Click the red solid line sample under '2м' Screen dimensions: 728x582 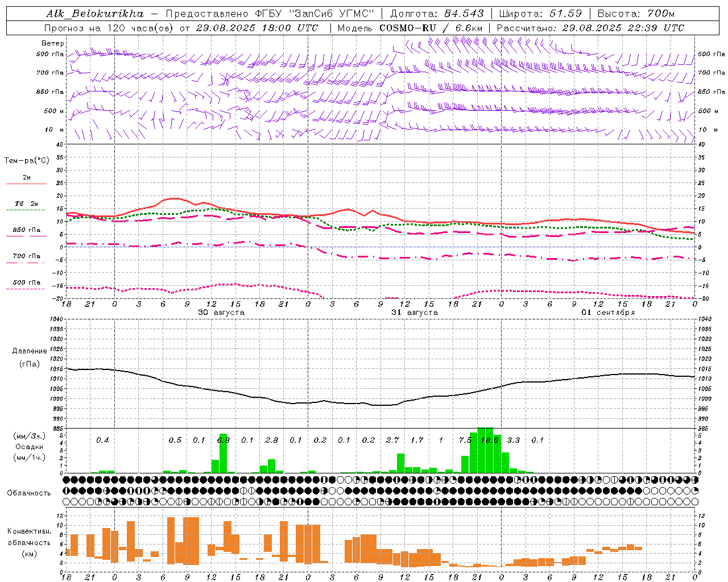coord(26,184)
